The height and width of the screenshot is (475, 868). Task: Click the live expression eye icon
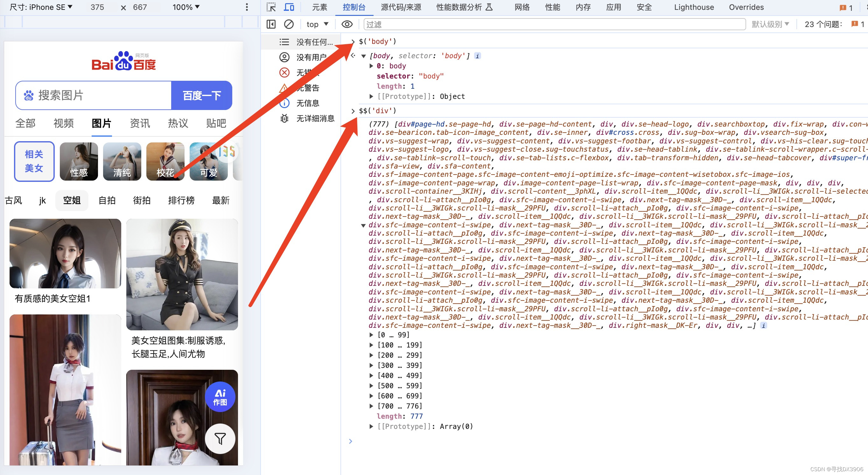pos(347,24)
